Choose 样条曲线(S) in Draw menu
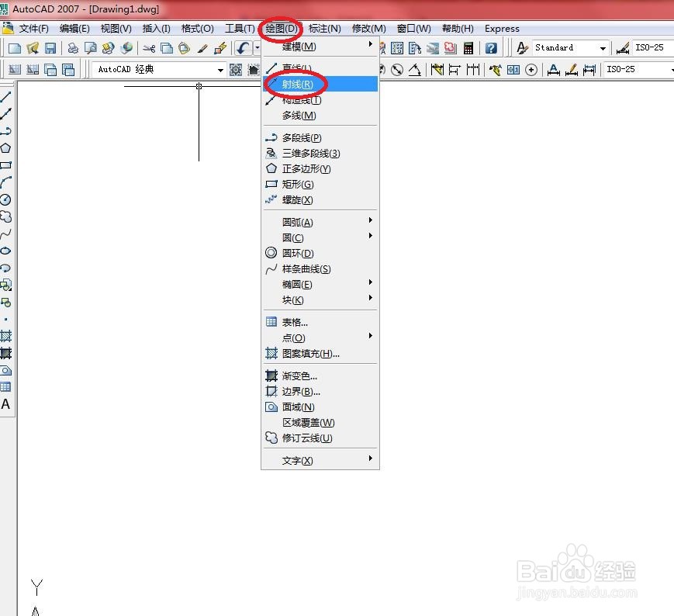Screen dimensions: 674x616 320,268
